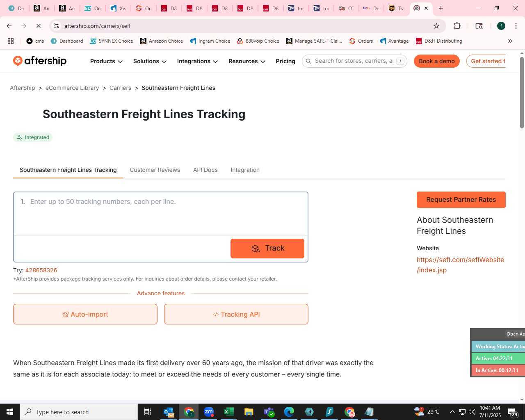This screenshot has height=420, width=525.
Task: Open the Xvantage bookmark
Action: (x=394, y=41)
